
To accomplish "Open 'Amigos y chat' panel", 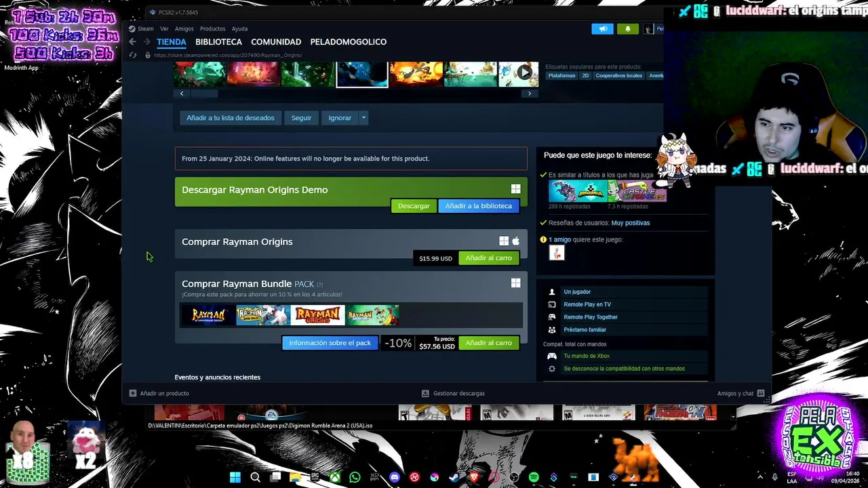I will click(x=741, y=393).
